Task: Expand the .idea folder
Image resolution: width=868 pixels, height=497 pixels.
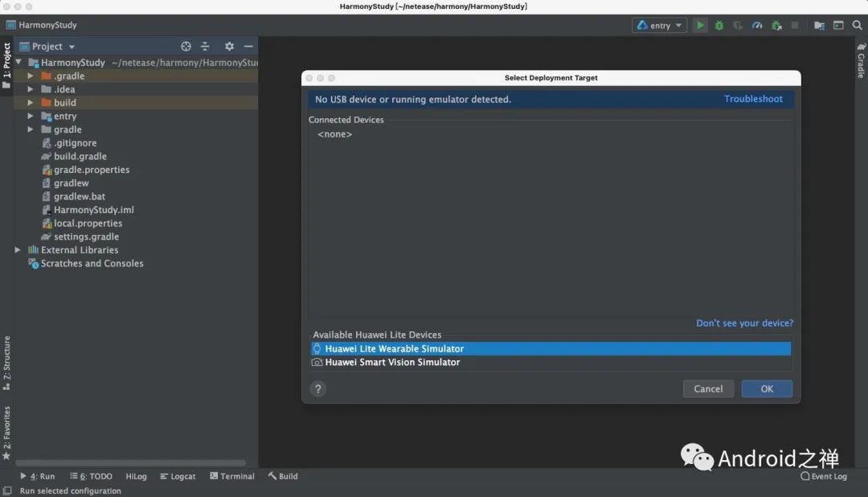Action: (x=31, y=89)
